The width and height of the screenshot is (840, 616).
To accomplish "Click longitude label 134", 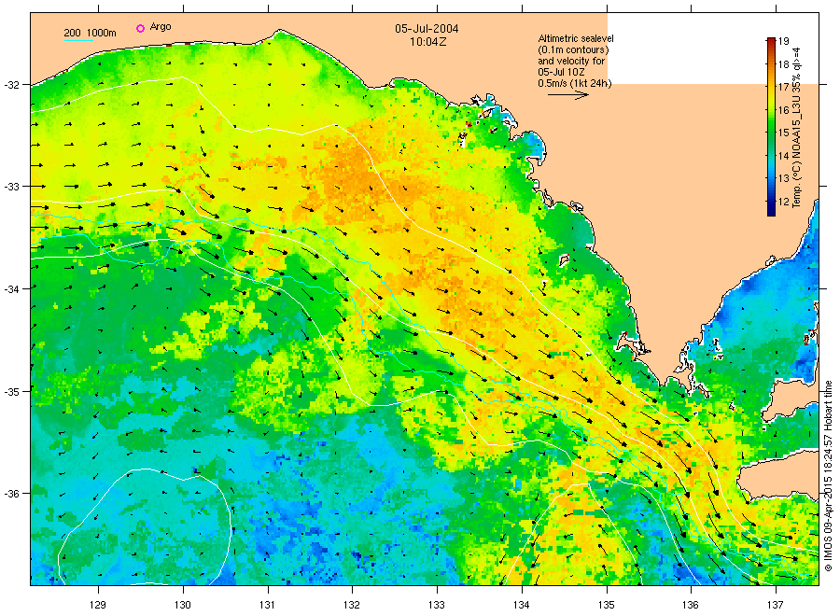I will tap(521, 605).
